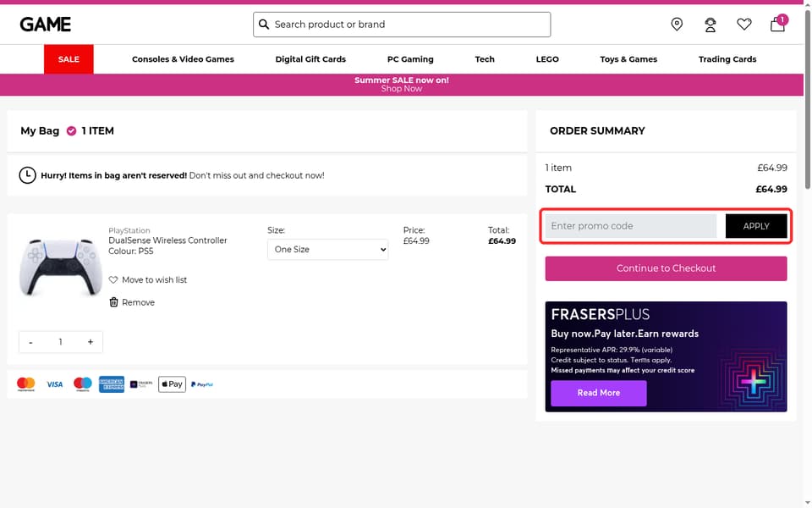Image resolution: width=812 pixels, height=508 pixels.
Task: Click the DualSense Wireless Controller title
Action: (x=167, y=240)
